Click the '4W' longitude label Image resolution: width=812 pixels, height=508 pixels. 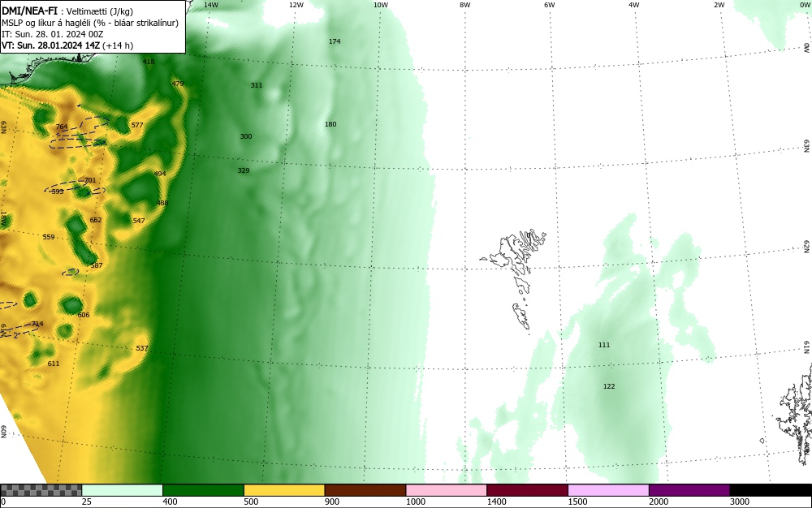click(x=634, y=5)
